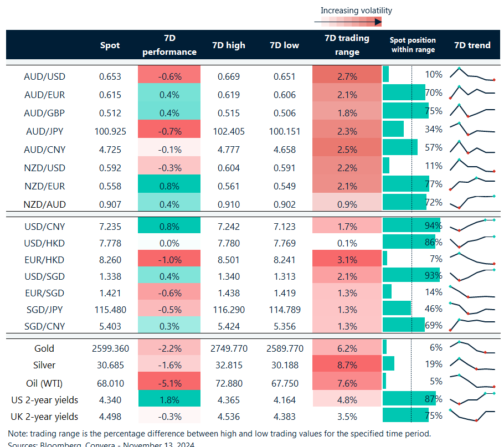Click the Spot column header

click(x=110, y=45)
